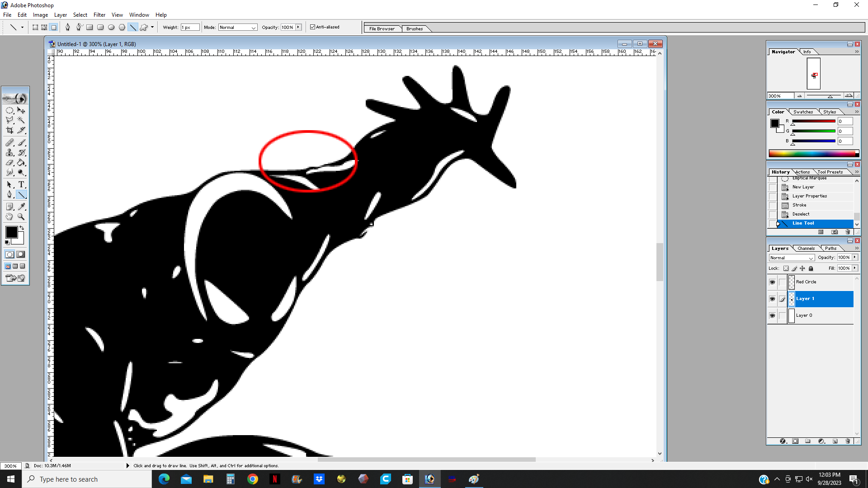Screen dimensions: 868x488
Task: Hide the Red Circle layer
Action: [x=772, y=282]
